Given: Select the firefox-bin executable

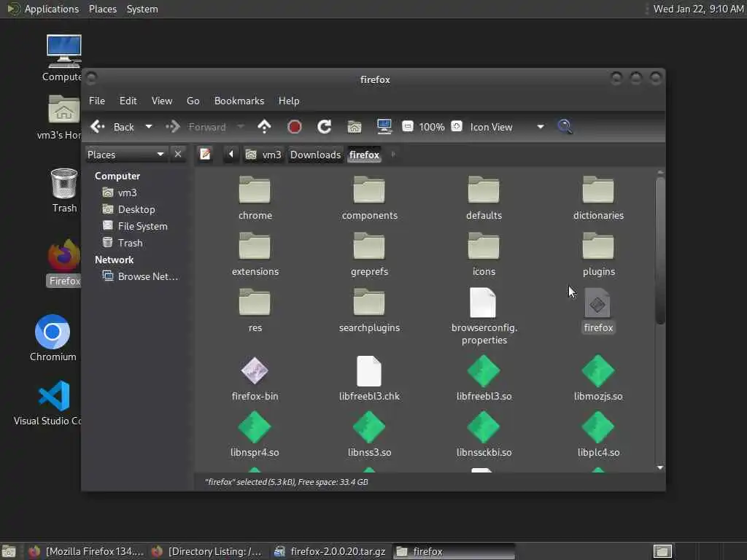Looking at the screenshot, I should point(255,379).
